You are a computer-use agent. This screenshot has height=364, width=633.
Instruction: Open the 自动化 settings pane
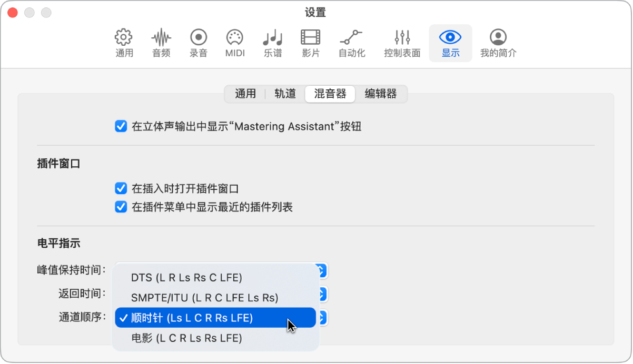pyautogui.click(x=352, y=42)
